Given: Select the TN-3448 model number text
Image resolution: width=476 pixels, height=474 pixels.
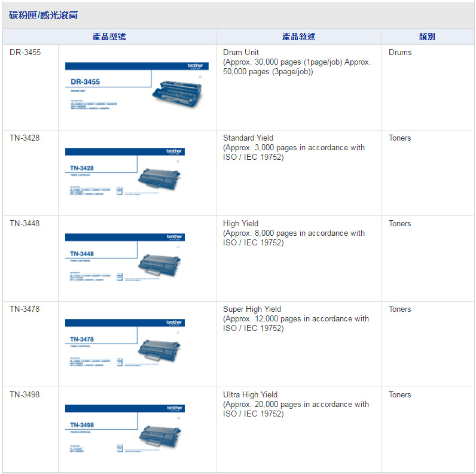Looking at the screenshot, I should click(x=25, y=224).
